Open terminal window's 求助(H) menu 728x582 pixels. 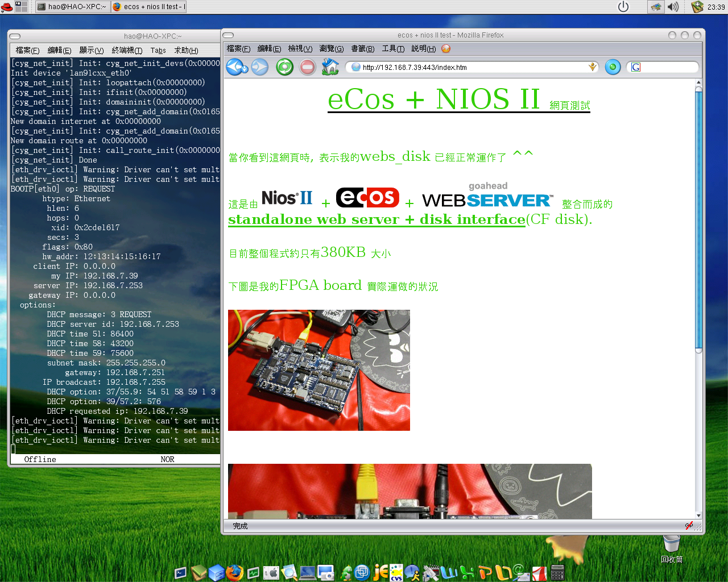(186, 51)
